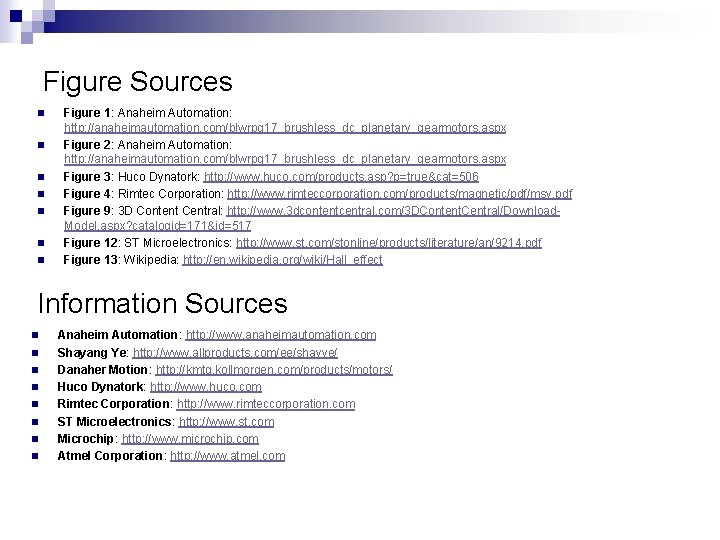Click the bold 'Anaheim Automation' source label
The height and width of the screenshot is (540, 720).
click(117, 335)
